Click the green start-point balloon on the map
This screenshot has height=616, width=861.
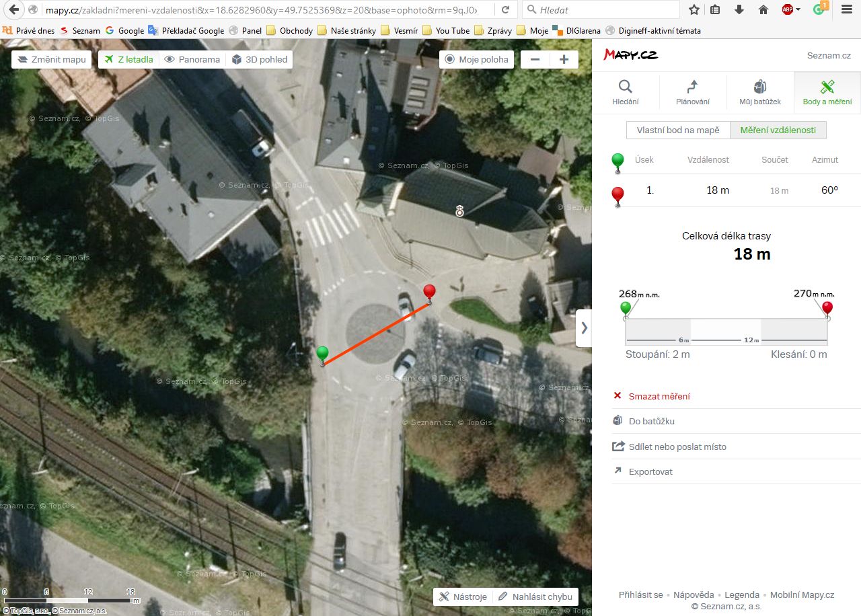point(322,353)
